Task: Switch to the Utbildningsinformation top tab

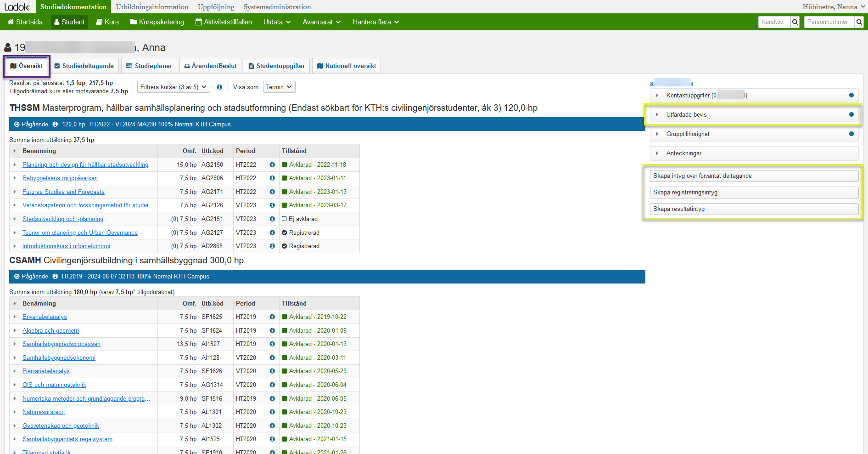Action: [x=152, y=7]
